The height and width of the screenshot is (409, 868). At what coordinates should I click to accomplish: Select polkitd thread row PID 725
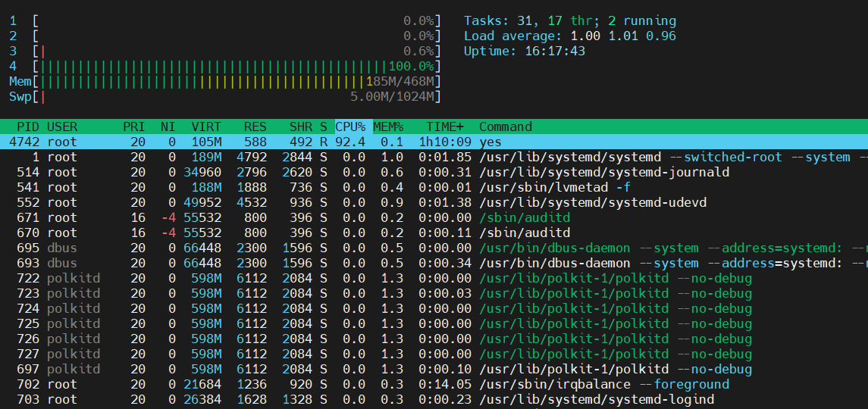(x=434, y=323)
